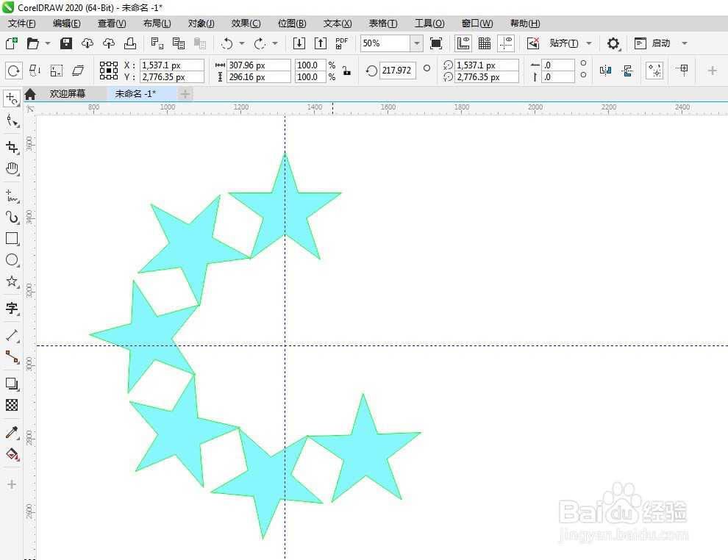Image resolution: width=728 pixels, height=560 pixels.
Task: Save the document with floppy icon
Action: [66, 43]
